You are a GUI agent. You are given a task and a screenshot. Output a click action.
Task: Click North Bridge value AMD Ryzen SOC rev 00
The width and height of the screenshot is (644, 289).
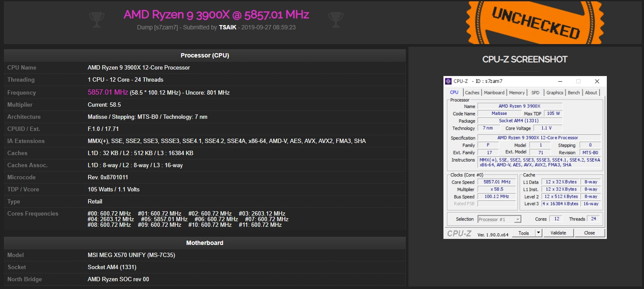[x=118, y=279]
